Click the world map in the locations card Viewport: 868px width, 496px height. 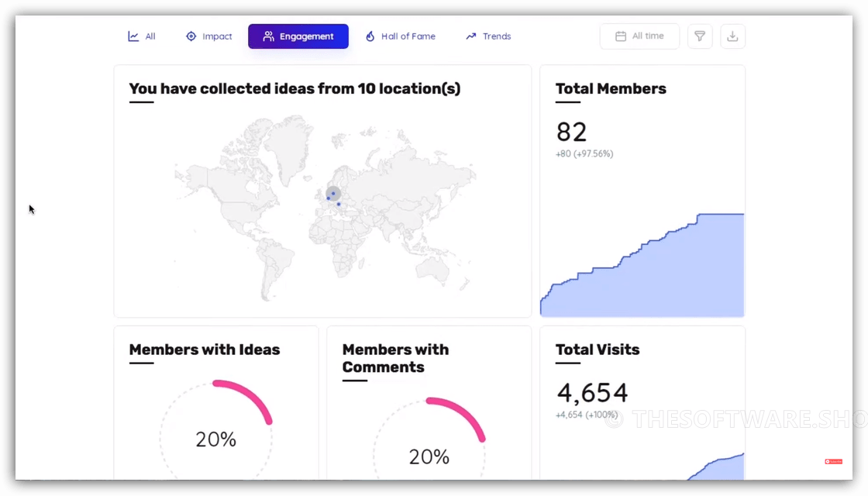[322, 205]
